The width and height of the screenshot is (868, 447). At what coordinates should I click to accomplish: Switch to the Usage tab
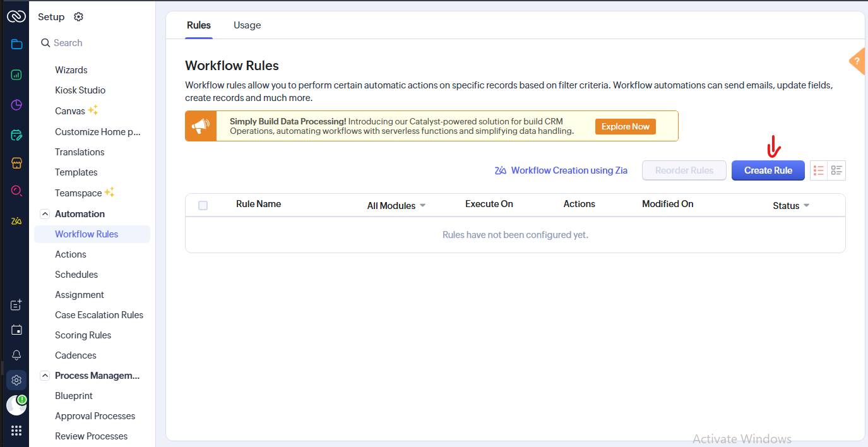point(247,25)
